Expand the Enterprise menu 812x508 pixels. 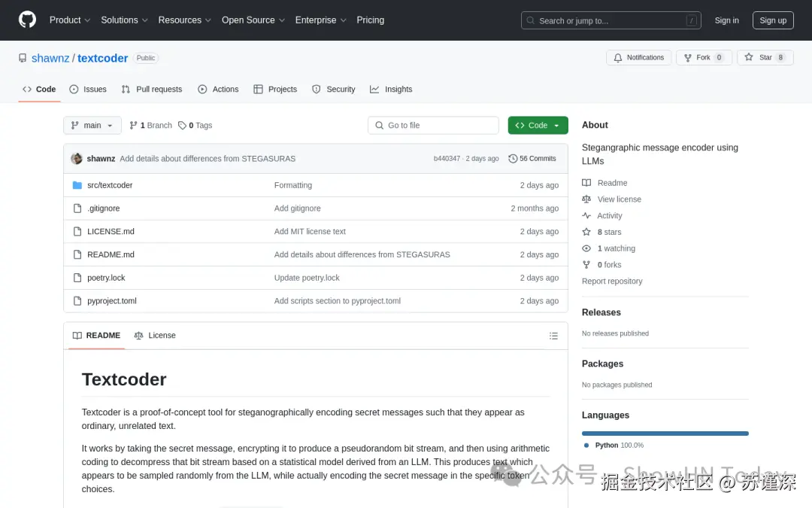(x=320, y=20)
